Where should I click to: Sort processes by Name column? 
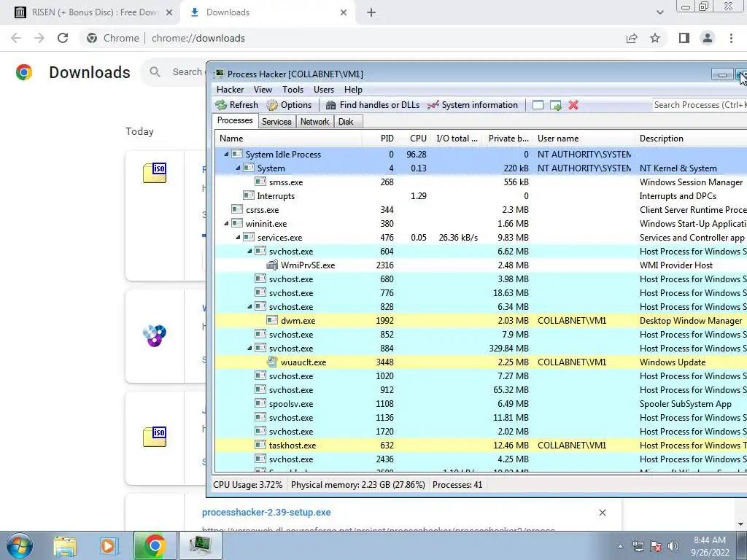(x=288, y=139)
